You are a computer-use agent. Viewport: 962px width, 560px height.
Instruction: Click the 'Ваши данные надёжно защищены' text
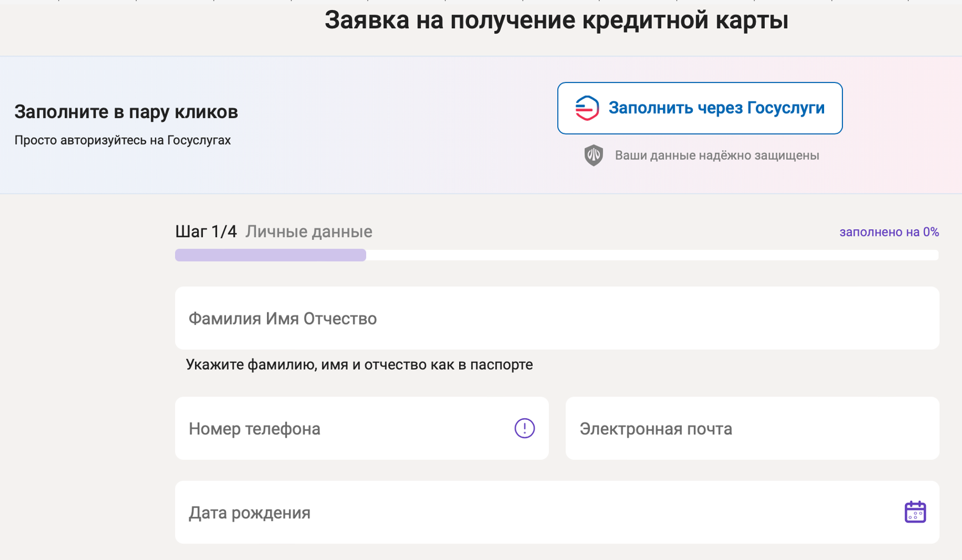click(716, 156)
